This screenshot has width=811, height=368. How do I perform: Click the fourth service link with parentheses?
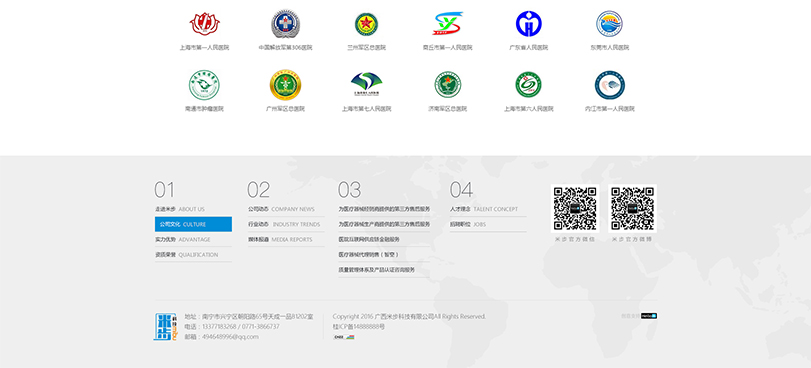pos(369,255)
